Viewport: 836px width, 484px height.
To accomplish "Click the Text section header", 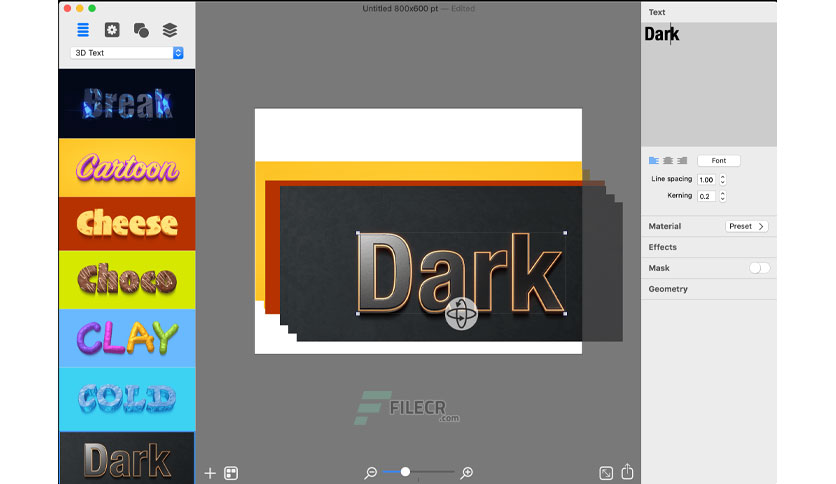I will coord(657,12).
